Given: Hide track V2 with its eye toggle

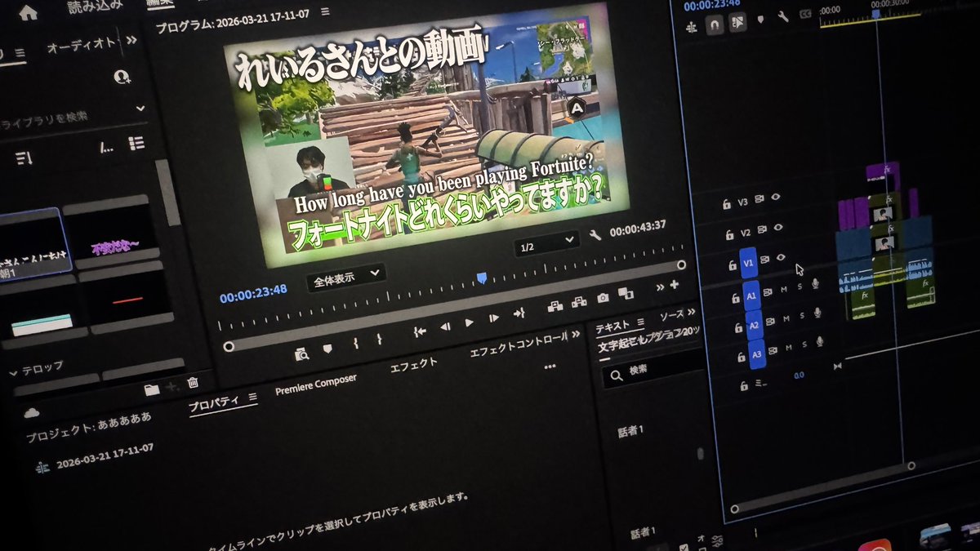Looking at the screenshot, I should [x=777, y=229].
